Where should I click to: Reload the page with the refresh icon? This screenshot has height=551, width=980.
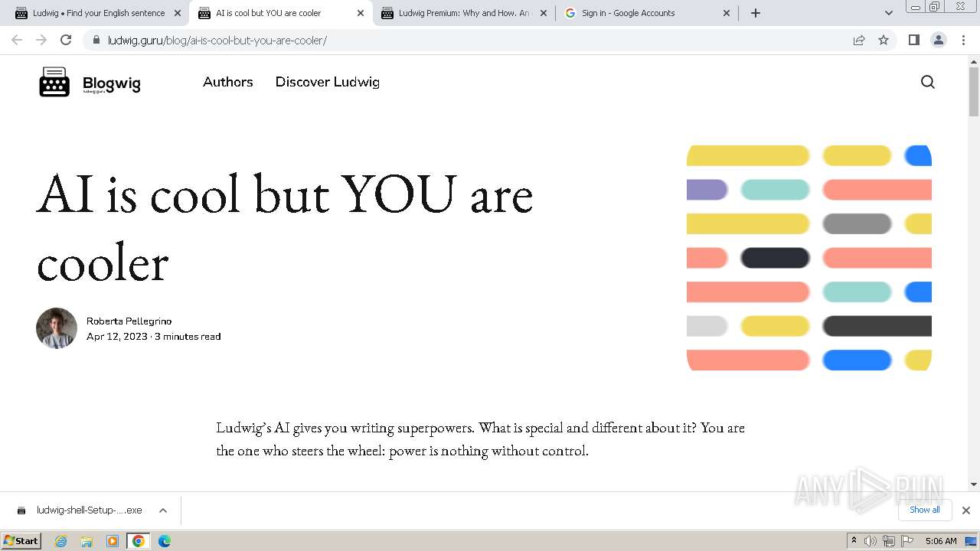click(x=66, y=40)
